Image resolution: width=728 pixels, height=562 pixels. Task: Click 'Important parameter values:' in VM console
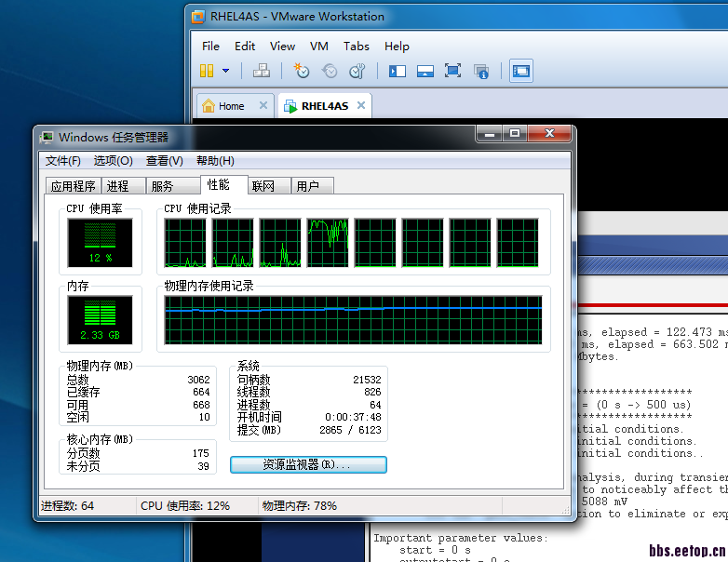tap(461, 538)
